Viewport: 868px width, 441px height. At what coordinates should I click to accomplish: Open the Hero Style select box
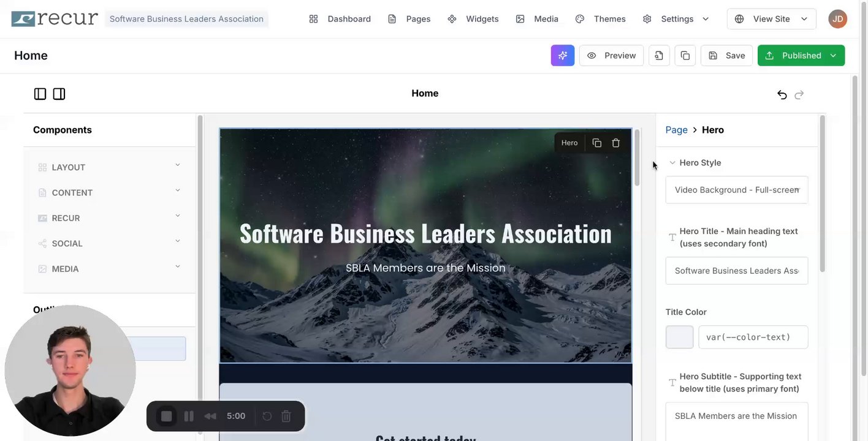pyautogui.click(x=737, y=190)
